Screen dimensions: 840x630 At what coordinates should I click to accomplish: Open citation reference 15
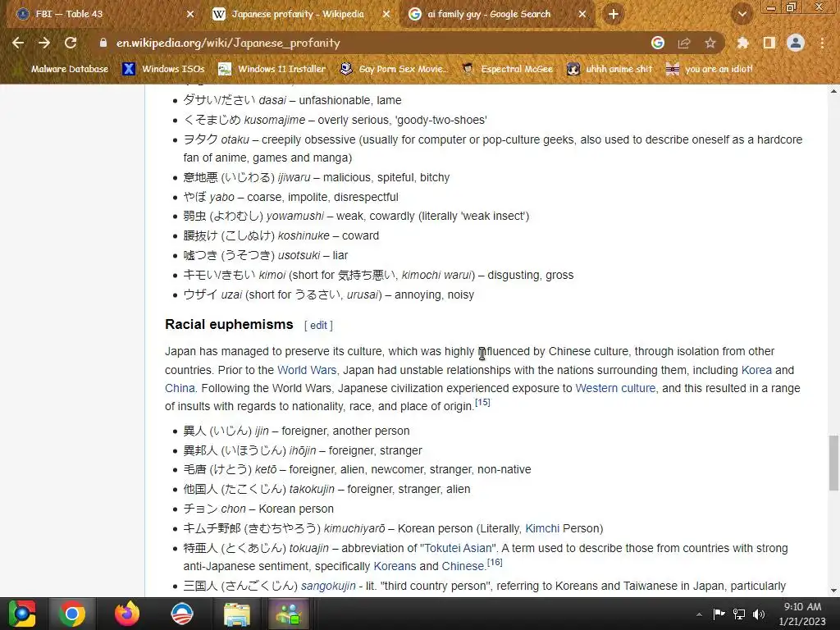pyautogui.click(x=482, y=402)
